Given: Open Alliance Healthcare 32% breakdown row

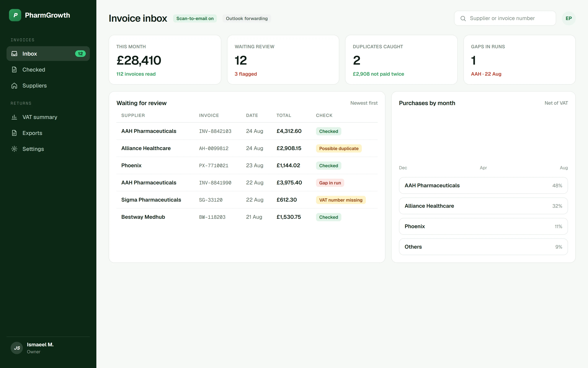Looking at the screenshot, I should tap(483, 206).
